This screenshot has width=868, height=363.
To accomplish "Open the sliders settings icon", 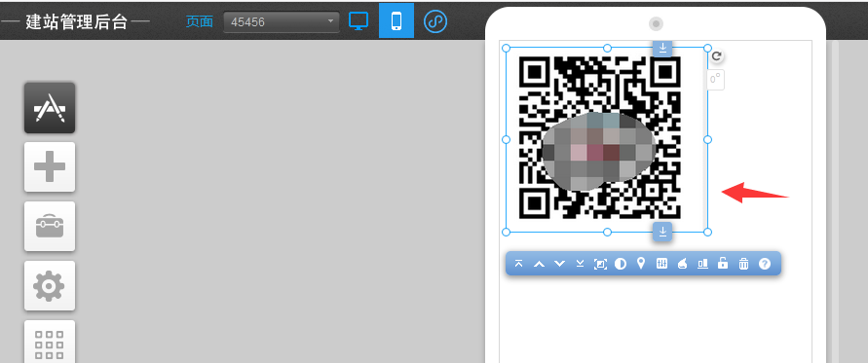I will pos(662,264).
